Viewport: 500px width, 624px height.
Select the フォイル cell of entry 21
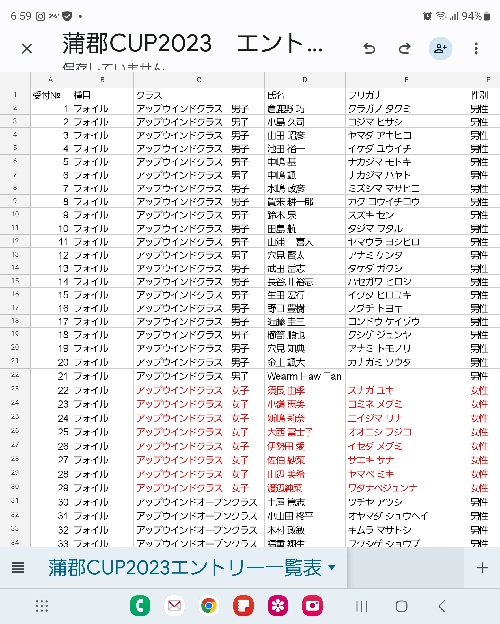[102, 376]
